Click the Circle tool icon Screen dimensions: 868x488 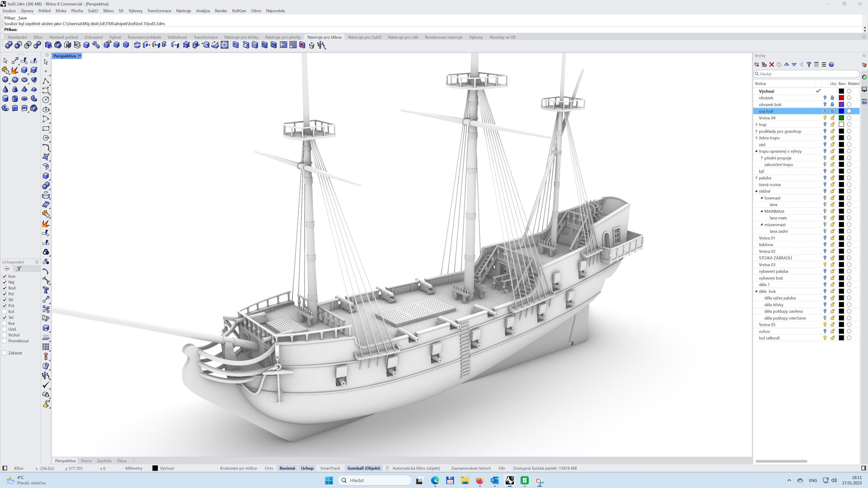pos(46,100)
